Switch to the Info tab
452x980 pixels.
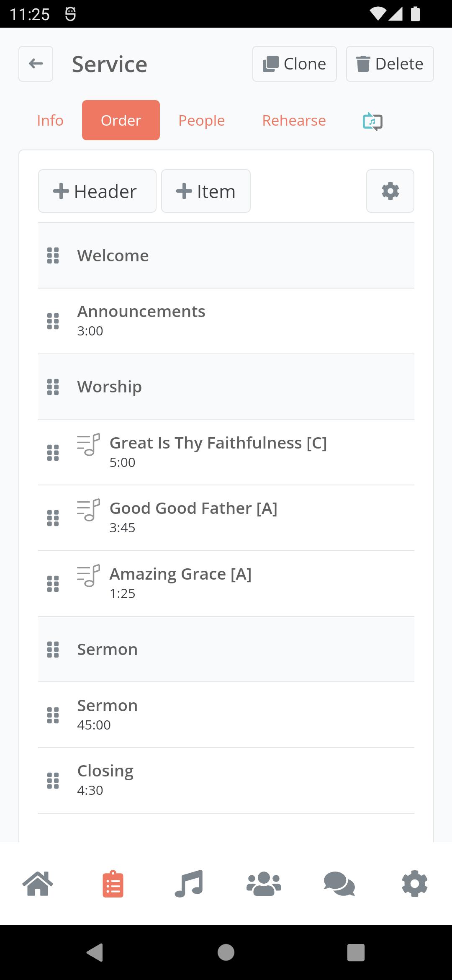click(x=50, y=120)
